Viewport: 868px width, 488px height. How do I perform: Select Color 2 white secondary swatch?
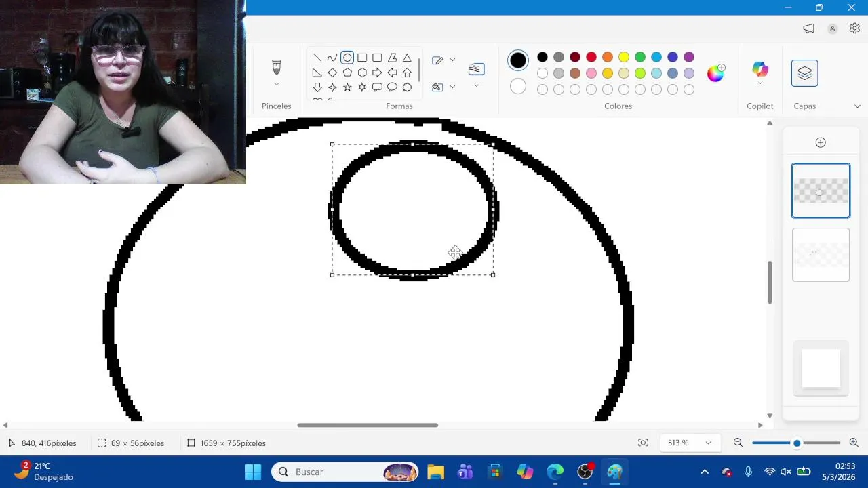tap(518, 86)
